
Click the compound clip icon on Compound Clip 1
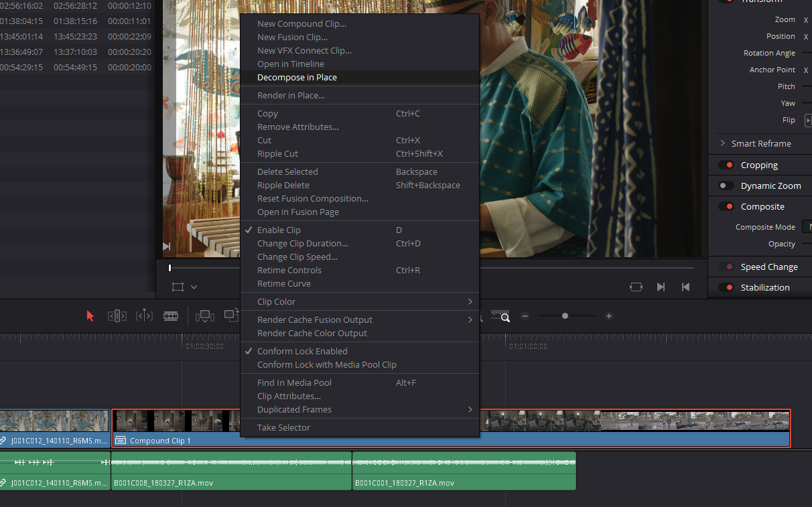click(121, 441)
